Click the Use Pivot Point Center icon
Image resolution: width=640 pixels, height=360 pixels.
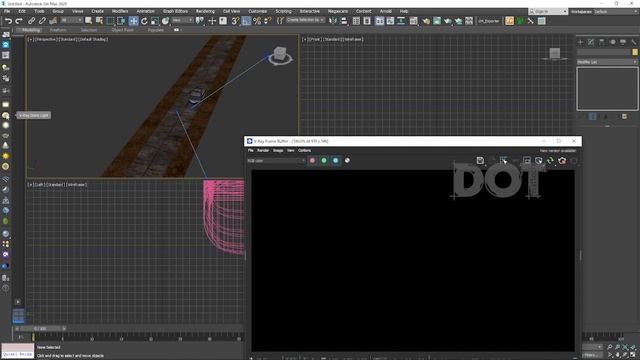(200, 21)
